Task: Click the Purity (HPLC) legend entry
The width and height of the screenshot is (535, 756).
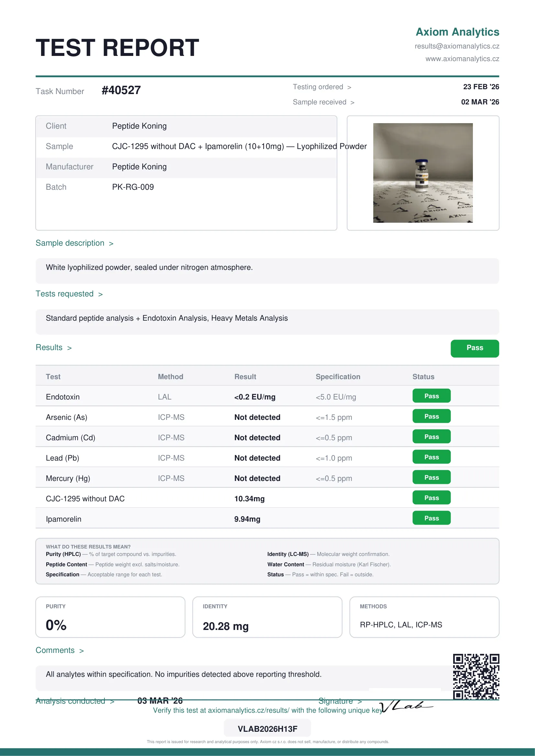Action: coord(111,554)
